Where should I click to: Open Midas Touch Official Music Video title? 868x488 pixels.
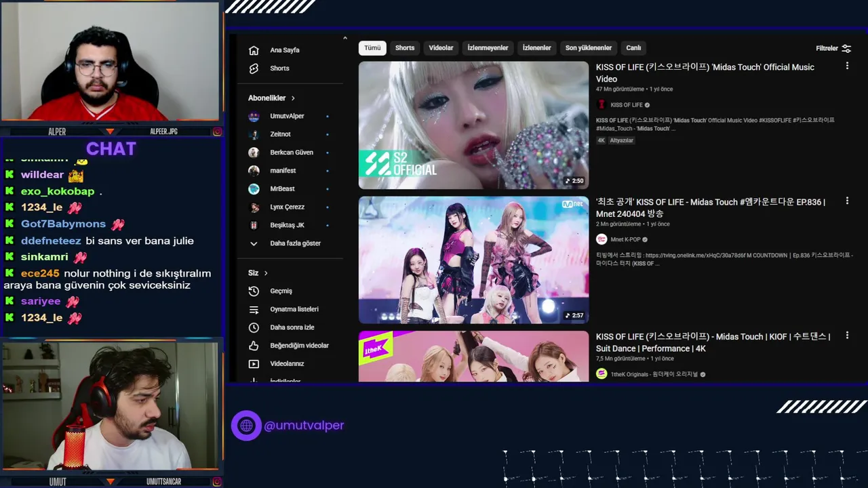click(705, 73)
